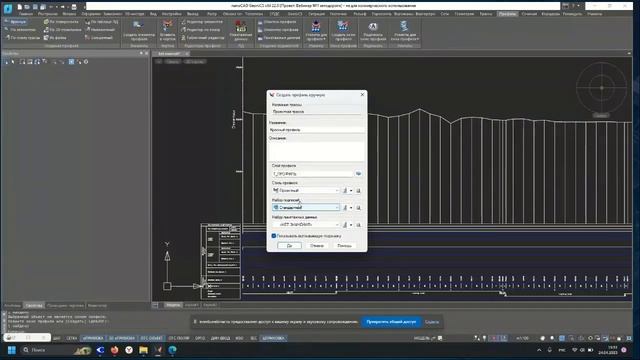This screenshot has height=360, width=640.
Task: Toggle ДИН-ВВОД in status bar
Action: tap(221, 338)
